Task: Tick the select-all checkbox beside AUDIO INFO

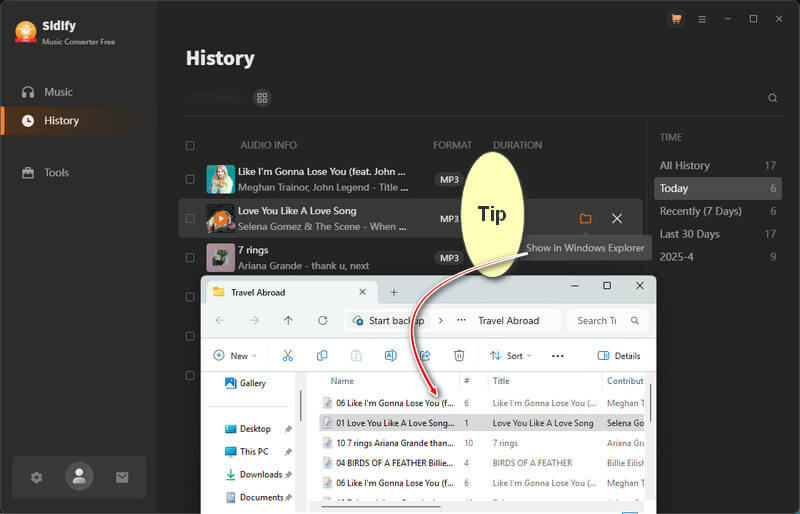Action: tap(190, 146)
